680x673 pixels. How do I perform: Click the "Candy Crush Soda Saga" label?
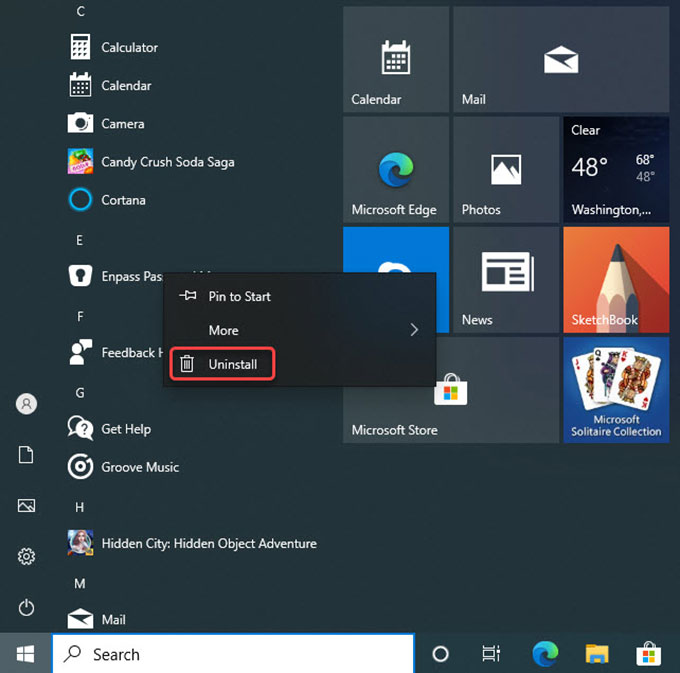(168, 162)
